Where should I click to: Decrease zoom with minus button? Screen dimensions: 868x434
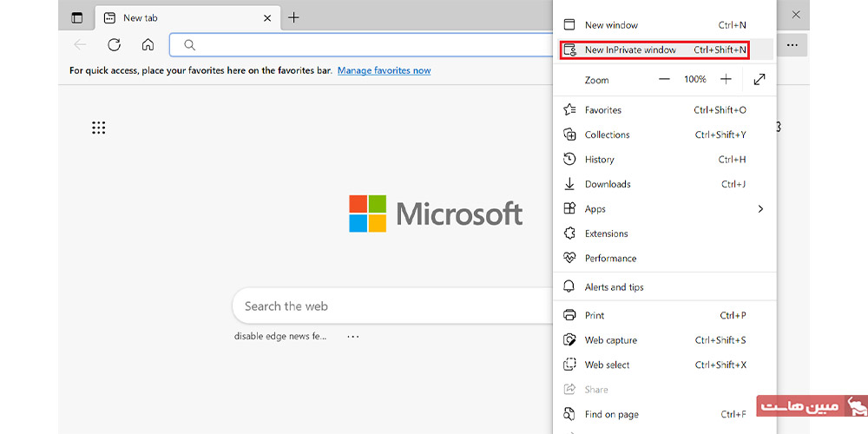(x=664, y=80)
